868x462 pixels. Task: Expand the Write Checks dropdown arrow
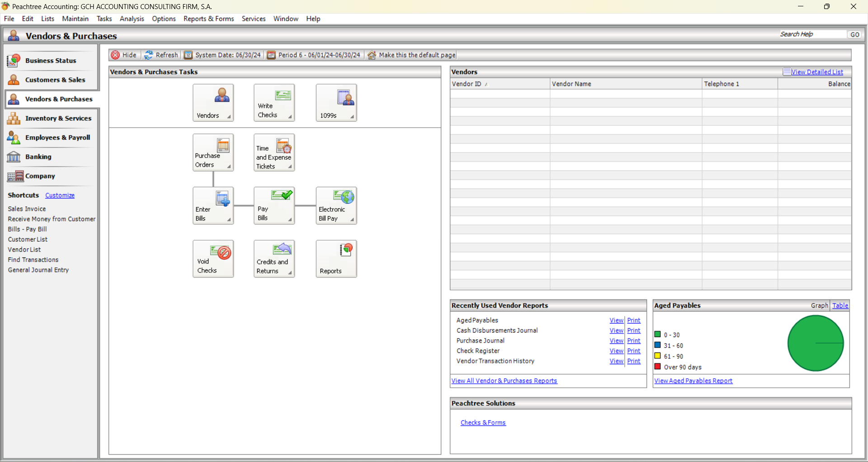(x=290, y=117)
